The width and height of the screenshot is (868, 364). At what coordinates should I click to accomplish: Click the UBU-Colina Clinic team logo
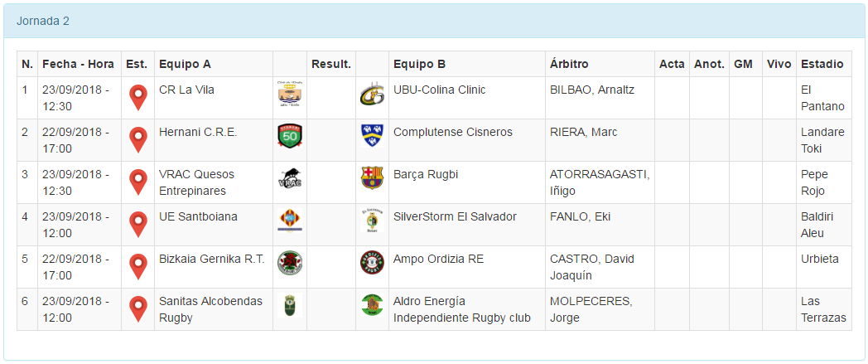(372, 95)
